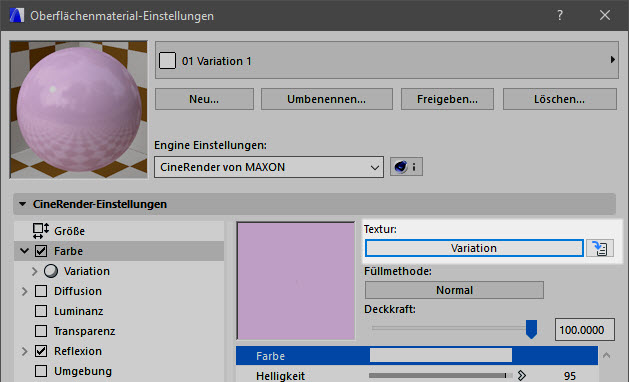Open the CineRender von MAXON engine dropdown
The height and width of the screenshot is (382, 629).
tap(269, 167)
